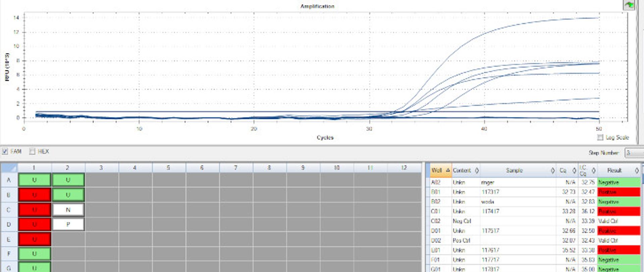
Task: Click Negative result cell for F01
Action: [x=619, y=260]
